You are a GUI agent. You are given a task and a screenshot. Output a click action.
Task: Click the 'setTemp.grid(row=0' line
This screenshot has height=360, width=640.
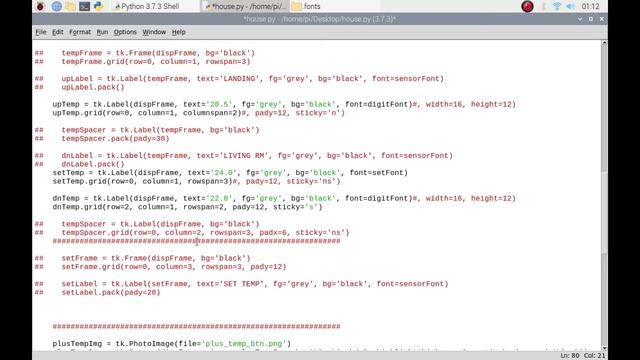pos(196,181)
